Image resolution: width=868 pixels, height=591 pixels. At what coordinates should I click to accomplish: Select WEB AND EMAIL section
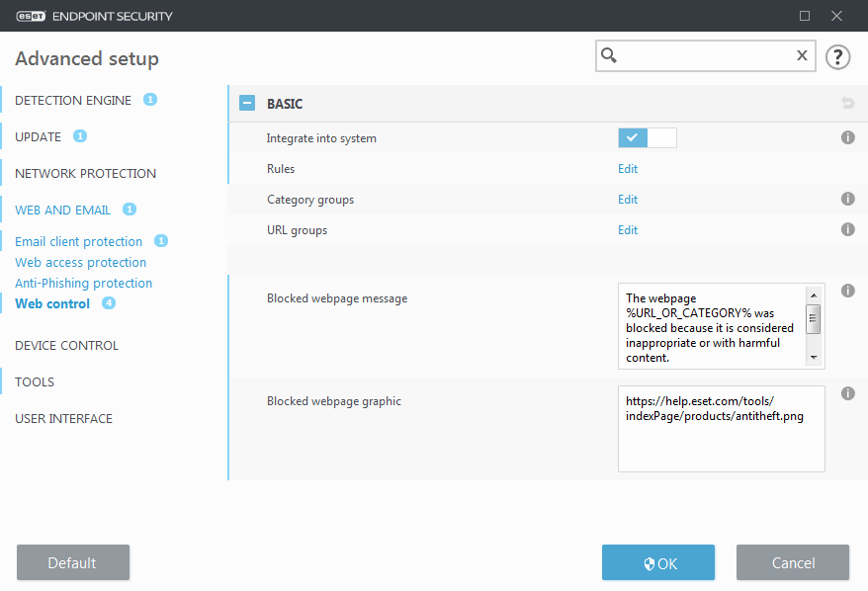click(62, 210)
